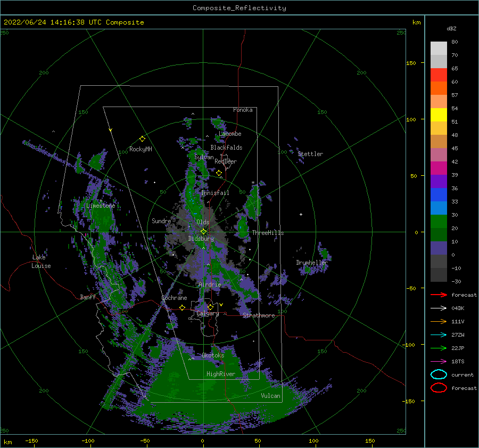Click the yellow 51-54 dBZ color swatch
Screen dimensions: 479x448
pos(439,115)
